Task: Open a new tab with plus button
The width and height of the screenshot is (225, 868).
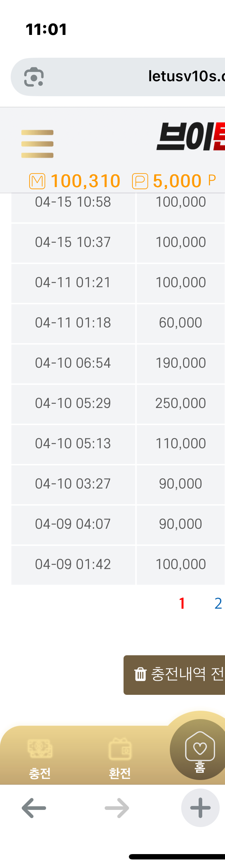Action: click(x=200, y=808)
